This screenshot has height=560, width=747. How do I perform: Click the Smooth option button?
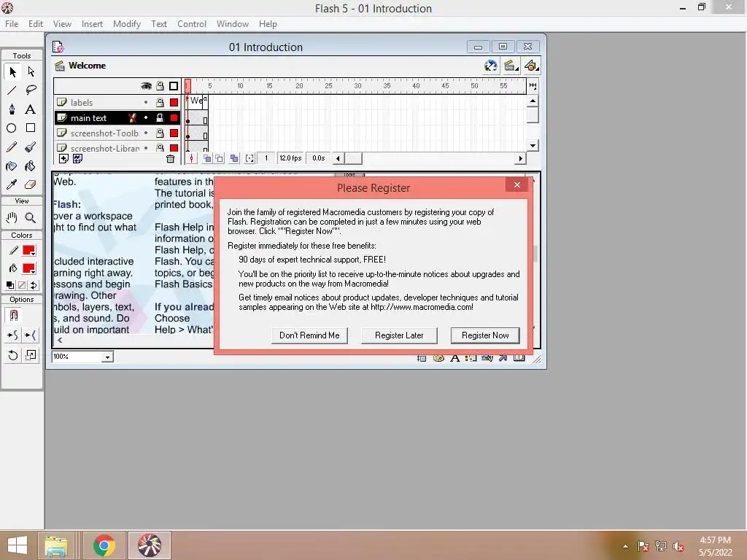[x=13, y=335]
